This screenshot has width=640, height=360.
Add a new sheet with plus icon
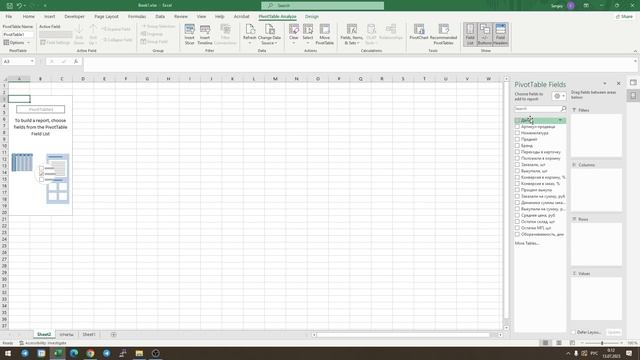113,334
